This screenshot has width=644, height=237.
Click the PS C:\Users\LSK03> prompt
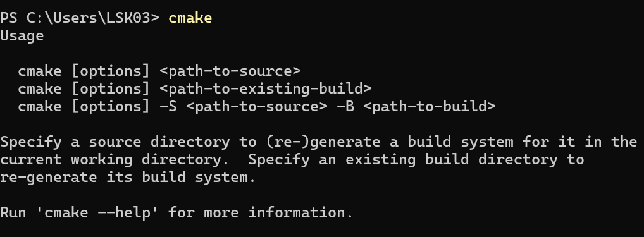pyautogui.click(x=80, y=18)
